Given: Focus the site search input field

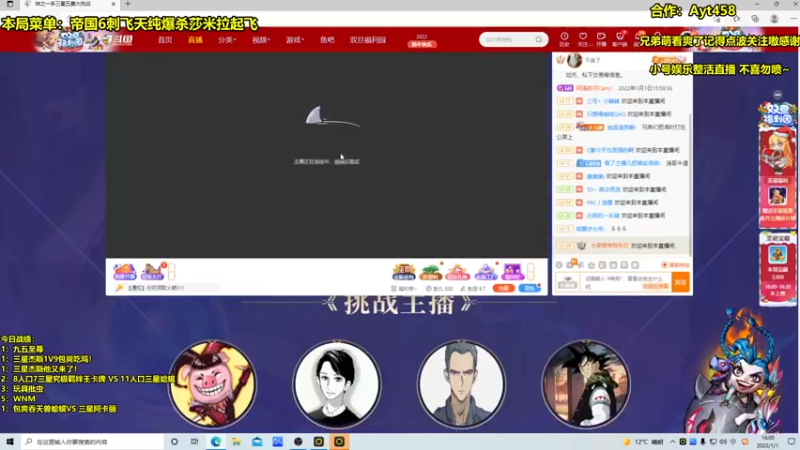Looking at the screenshot, I should 507,40.
